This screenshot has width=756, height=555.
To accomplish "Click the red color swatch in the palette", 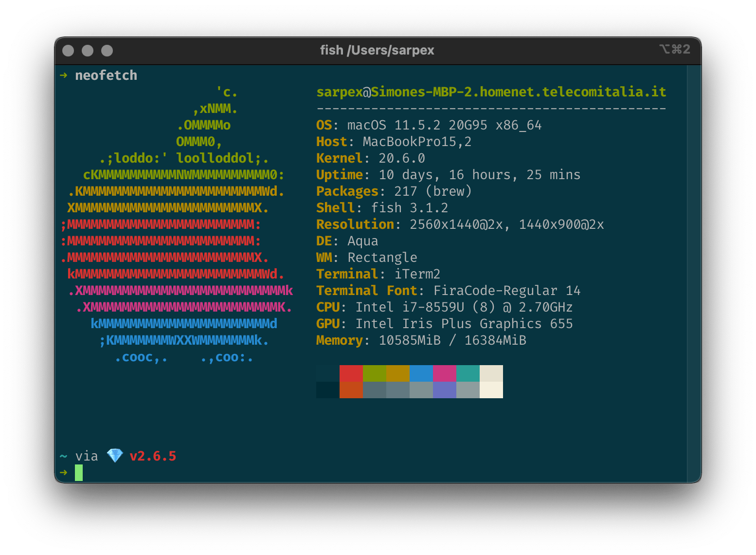I will point(351,374).
